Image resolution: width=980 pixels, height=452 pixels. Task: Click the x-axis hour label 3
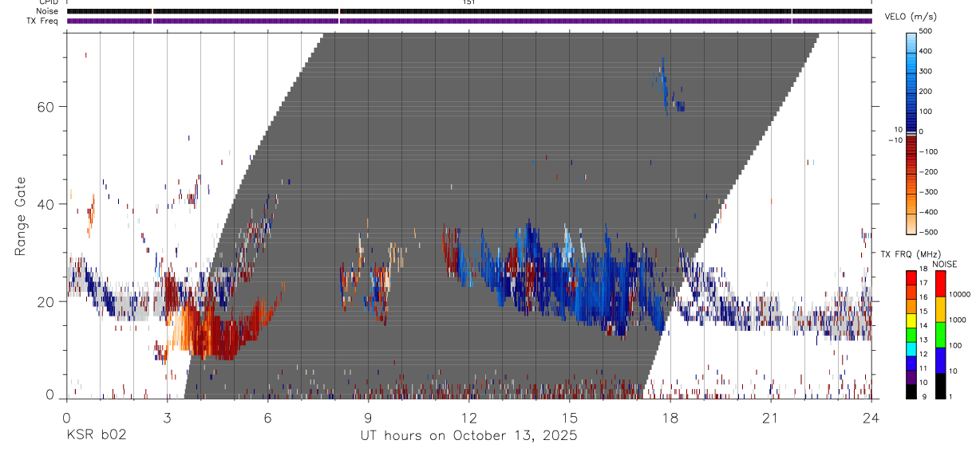coord(167,417)
